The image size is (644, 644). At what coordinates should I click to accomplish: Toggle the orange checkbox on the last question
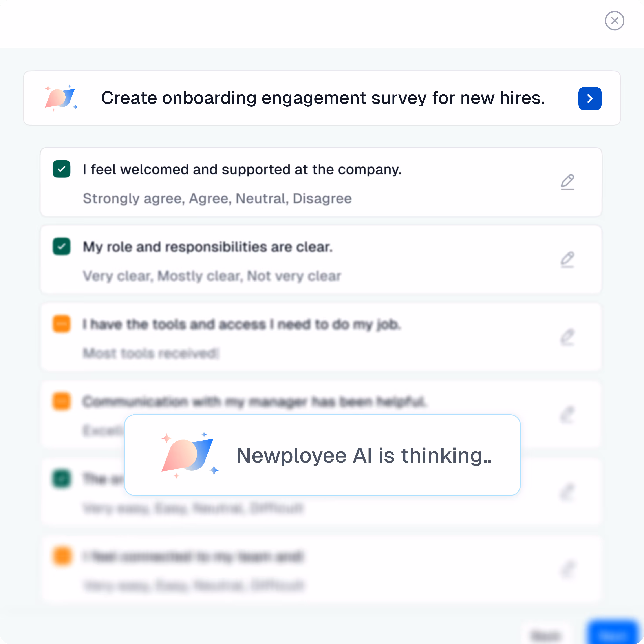click(x=61, y=557)
